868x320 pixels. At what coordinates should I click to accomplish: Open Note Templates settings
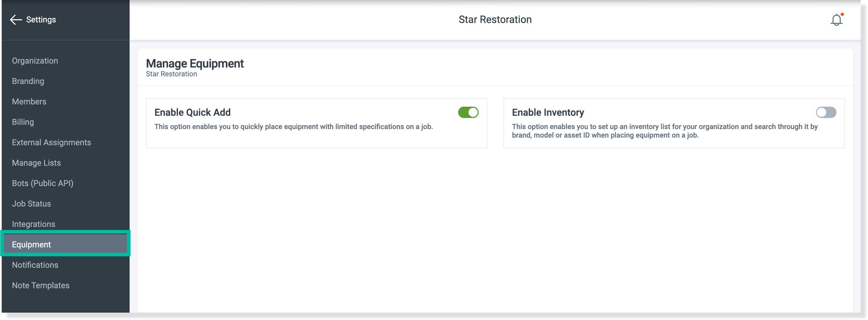(x=41, y=285)
